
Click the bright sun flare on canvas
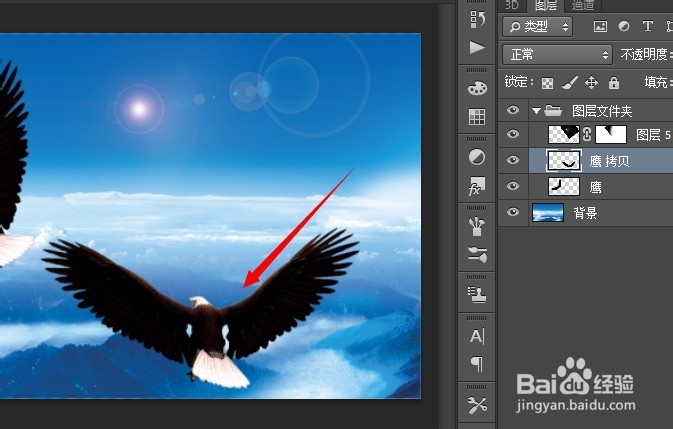tap(139, 109)
